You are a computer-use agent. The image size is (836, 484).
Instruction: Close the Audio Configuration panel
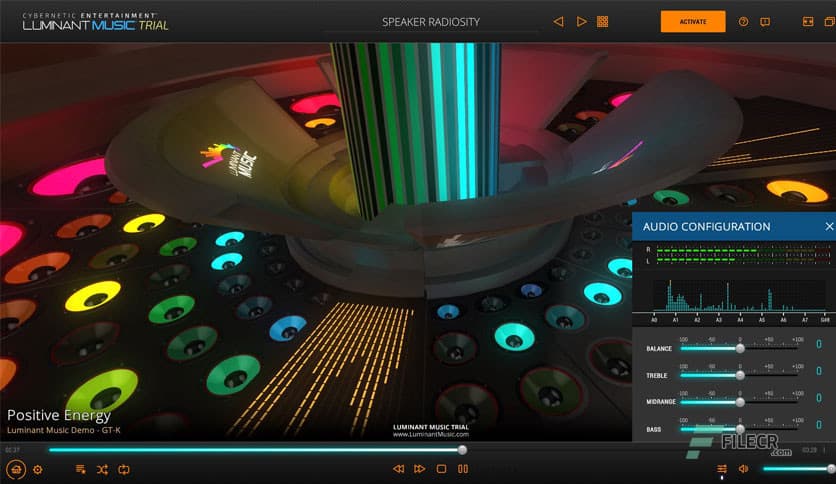click(829, 227)
